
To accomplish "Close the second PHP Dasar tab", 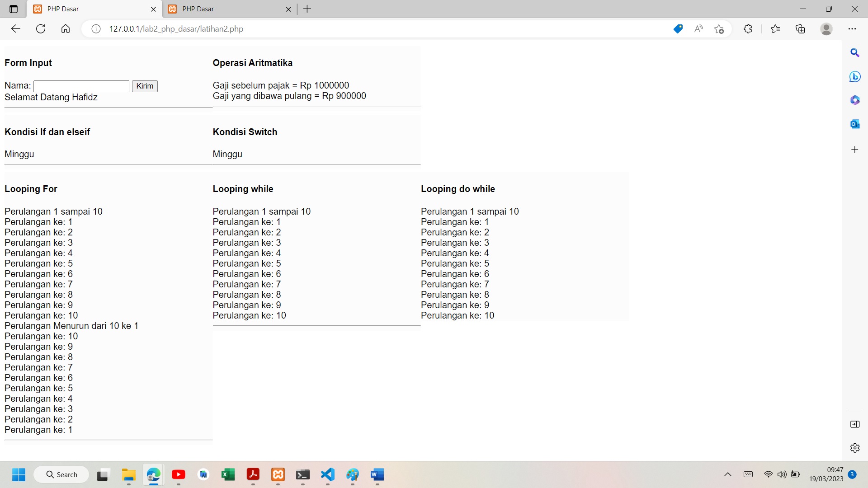I will (x=288, y=9).
